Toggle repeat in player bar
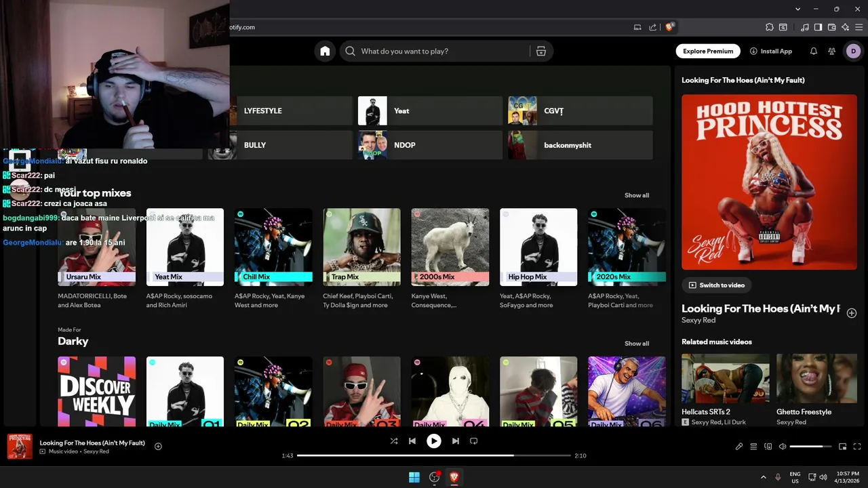This screenshot has height=488, width=868. coord(474,441)
